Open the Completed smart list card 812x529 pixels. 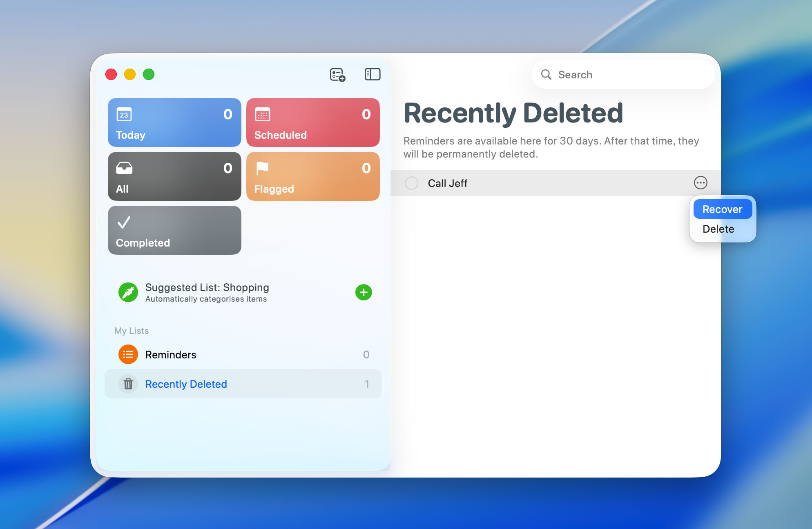174,230
